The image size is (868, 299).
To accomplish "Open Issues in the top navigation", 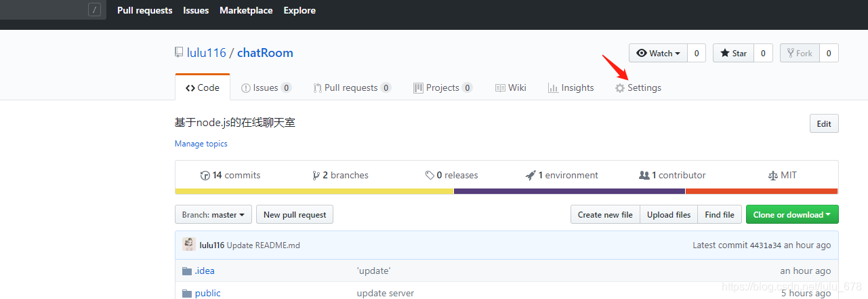I will coord(196,10).
